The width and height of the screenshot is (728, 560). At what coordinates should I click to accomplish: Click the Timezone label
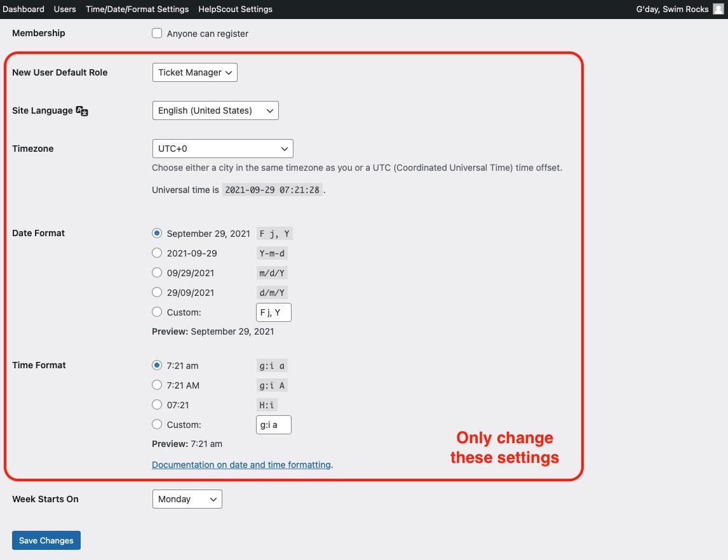click(x=33, y=149)
